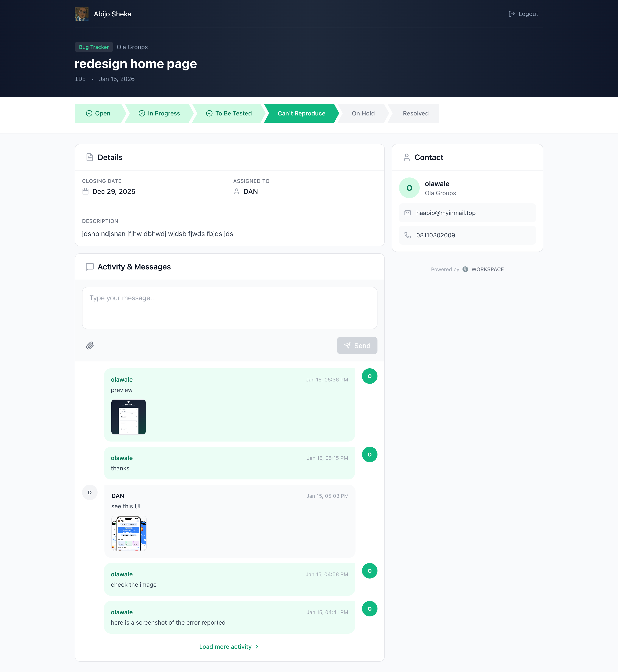The height and width of the screenshot is (672, 618).
Task: Focus the Type your message field
Action: click(229, 308)
